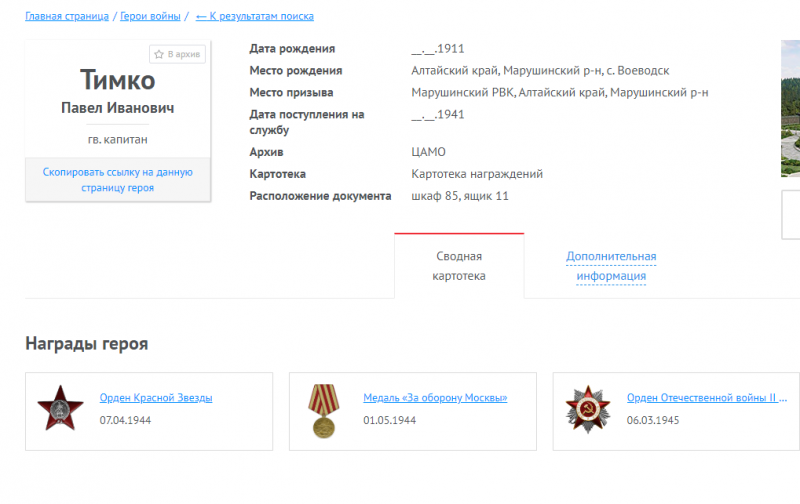Click the "Дата поступления на службу" label
This screenshot has width=800, height=504.
(307, 122)
